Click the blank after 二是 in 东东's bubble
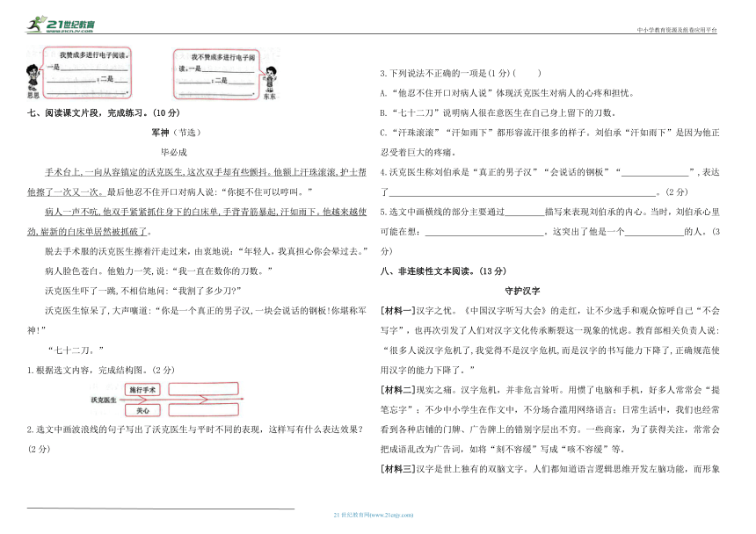 point(241,82)
